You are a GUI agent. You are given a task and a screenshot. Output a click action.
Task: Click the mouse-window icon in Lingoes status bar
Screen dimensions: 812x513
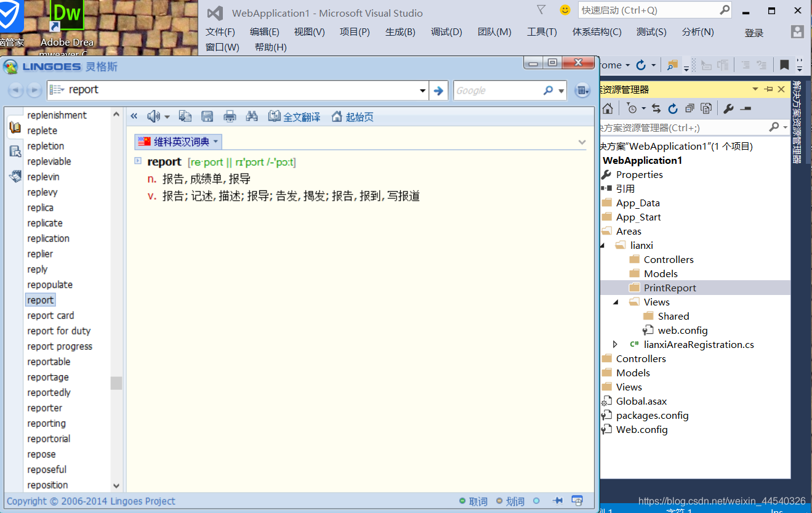[x=577, y=501]
